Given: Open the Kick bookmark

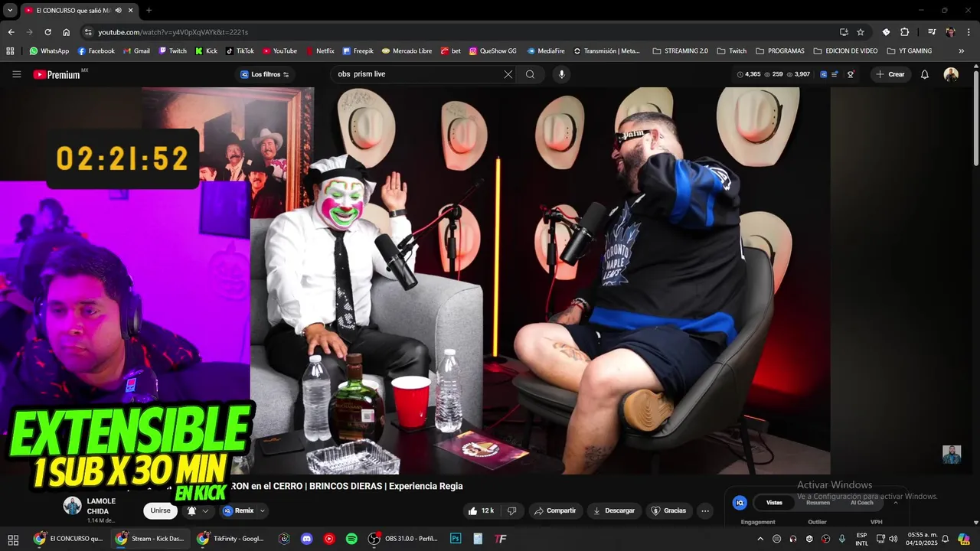Looking at the screenshot, I should click(206, 51).
